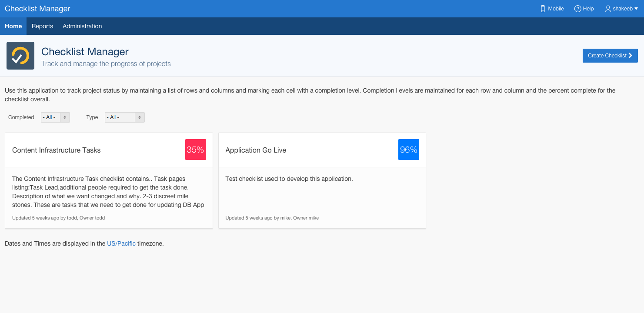Screen dimensions: 644x313
Task: Click the Application Go Live card description
Action: click(289, 179)
